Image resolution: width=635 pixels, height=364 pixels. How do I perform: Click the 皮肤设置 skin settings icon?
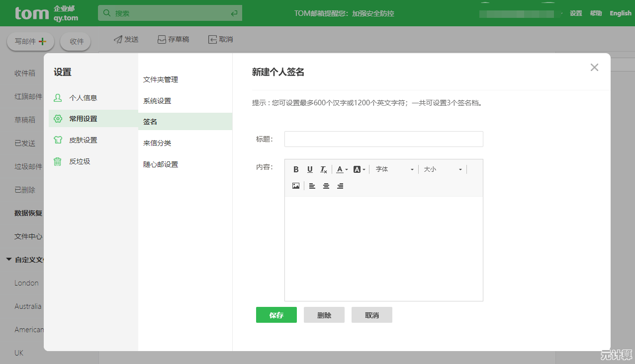point(58,140)
